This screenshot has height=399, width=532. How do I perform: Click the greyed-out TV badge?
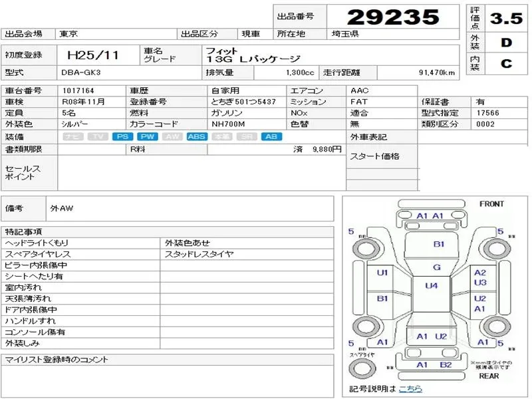tap(97, 136)
